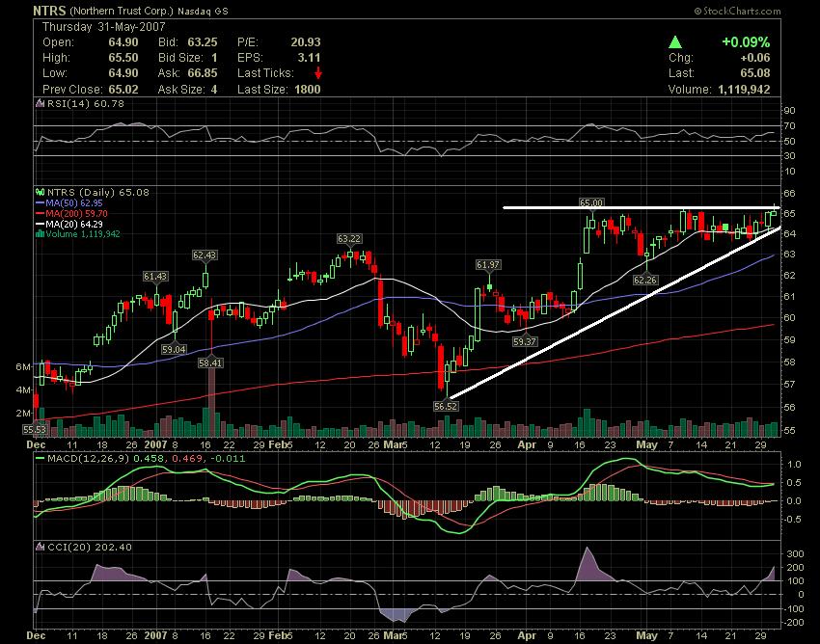Click the Nasdaq GS exchange label
The height and width of the screenshot is (644, 820).
[x=203, y=11]
